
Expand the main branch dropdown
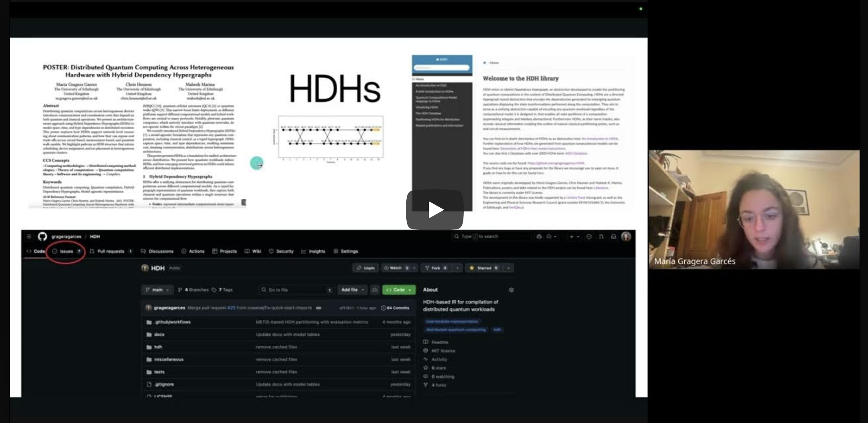[x=157, y=290]
